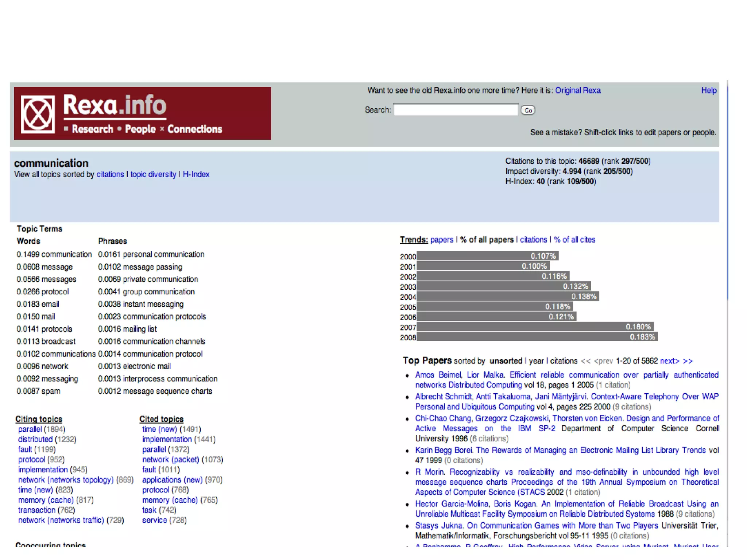This screenshot has width=747, height=560.
Task: Click the search input field
Action: [455, 110]
